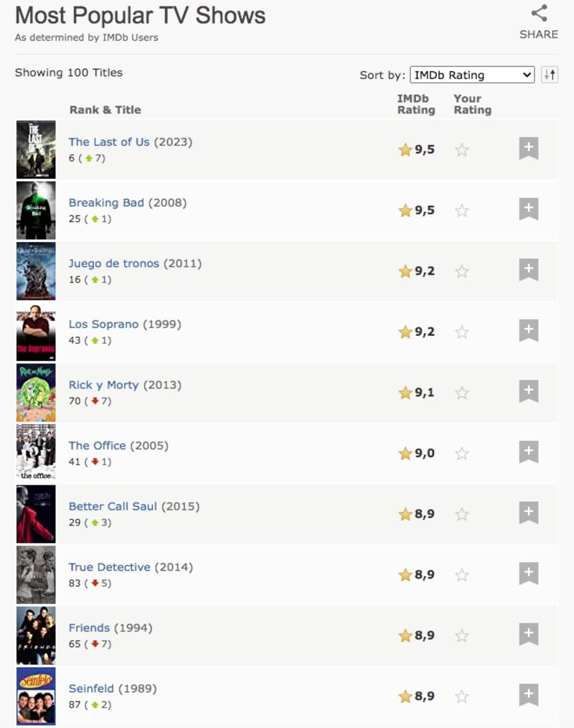Click the Rick y Morty poster thumbnail
Viewport: 574px width, 728px height.
click(36, 393)
